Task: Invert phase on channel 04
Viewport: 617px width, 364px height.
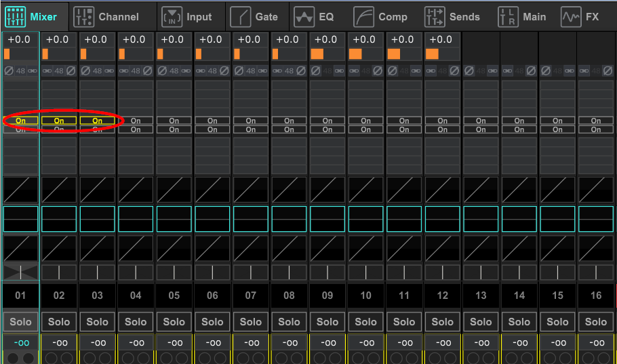Action: pyautogui.click(x=148, y=70)
